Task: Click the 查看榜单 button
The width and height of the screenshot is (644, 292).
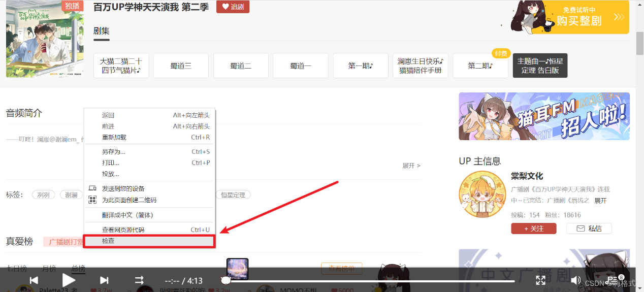Action: click(x=341, y=269)
